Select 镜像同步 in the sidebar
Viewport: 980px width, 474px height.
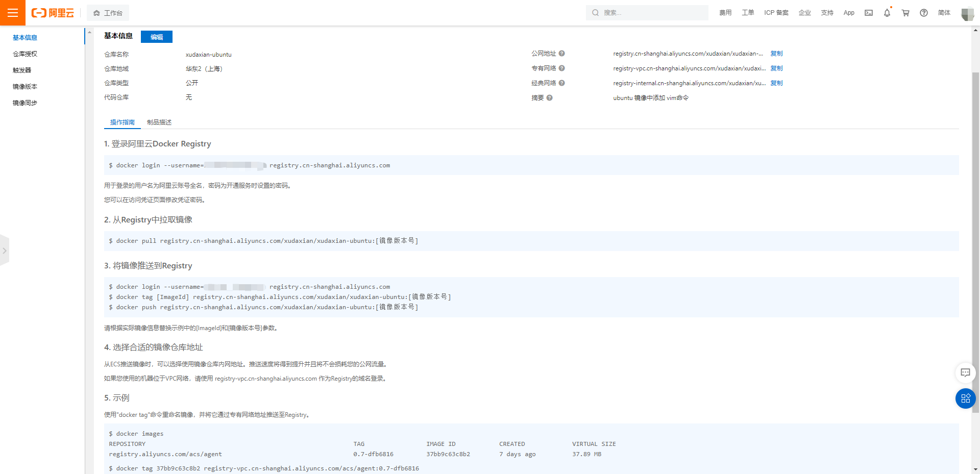25,103
